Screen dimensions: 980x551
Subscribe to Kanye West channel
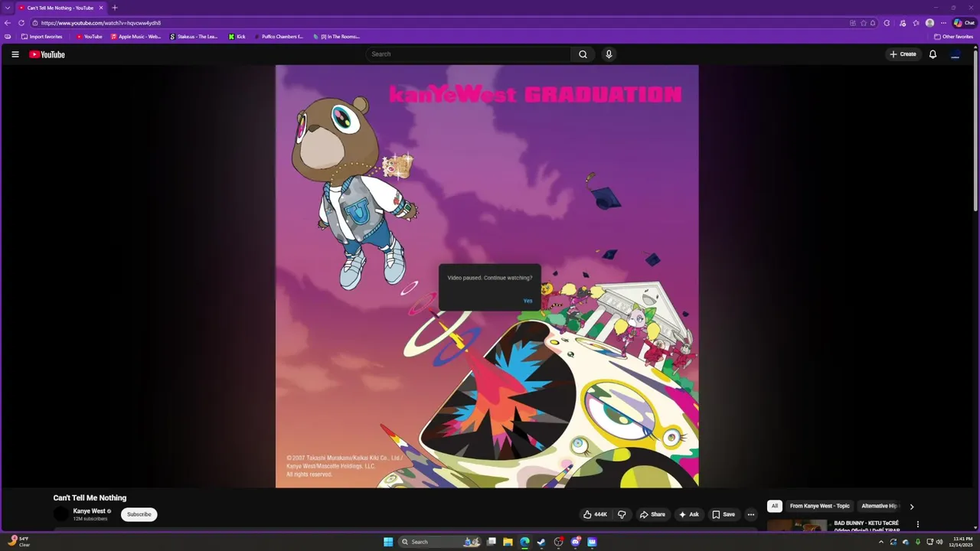pos(139,514)
